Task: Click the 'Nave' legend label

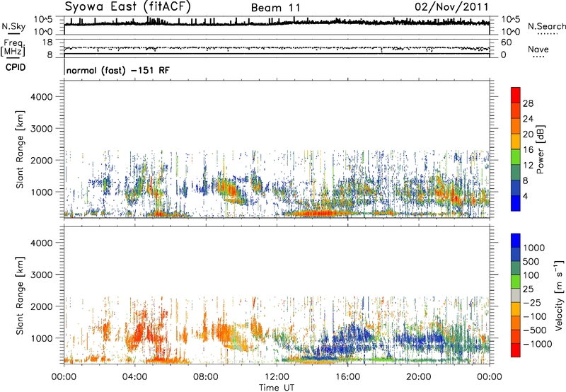Action: (x=538, y=49)
